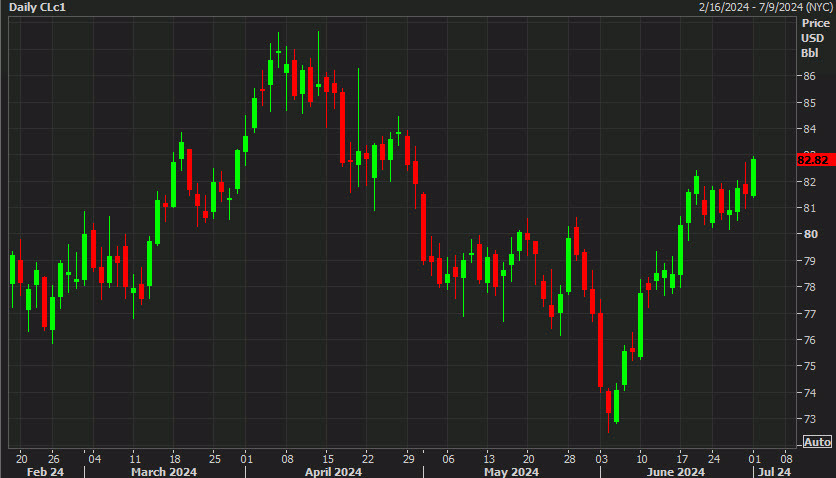
Task: Select the 76 price axis label
Action: tap(809, 339)
